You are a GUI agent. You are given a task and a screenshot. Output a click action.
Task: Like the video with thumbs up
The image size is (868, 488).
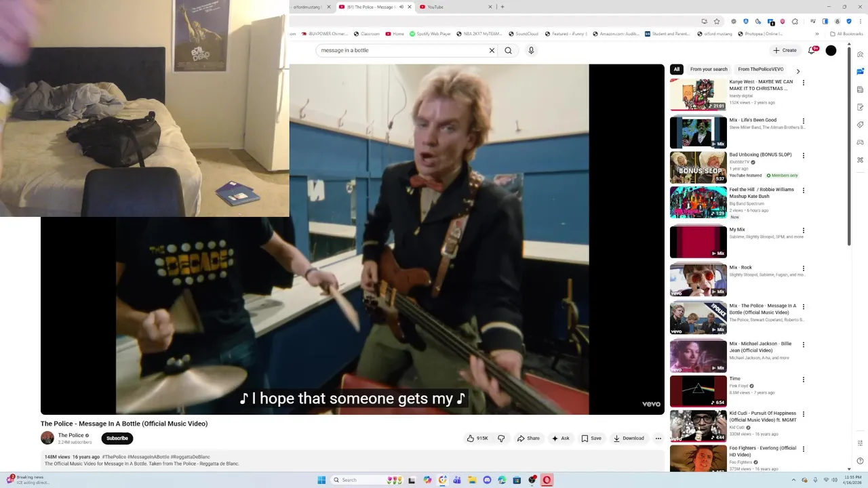point(477,439)
